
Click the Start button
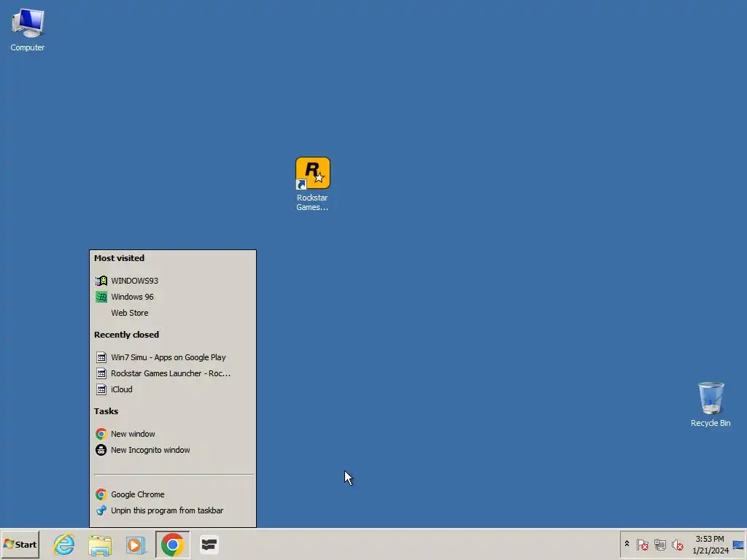[20, 544]
